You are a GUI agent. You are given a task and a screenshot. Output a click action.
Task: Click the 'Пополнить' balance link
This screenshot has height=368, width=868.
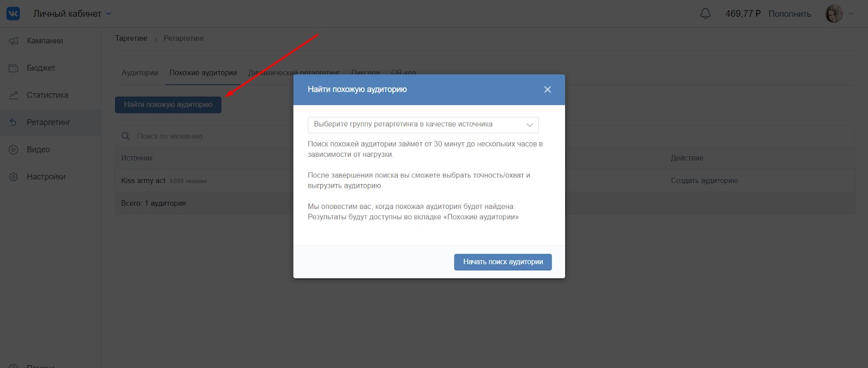(x=789, y=14)
